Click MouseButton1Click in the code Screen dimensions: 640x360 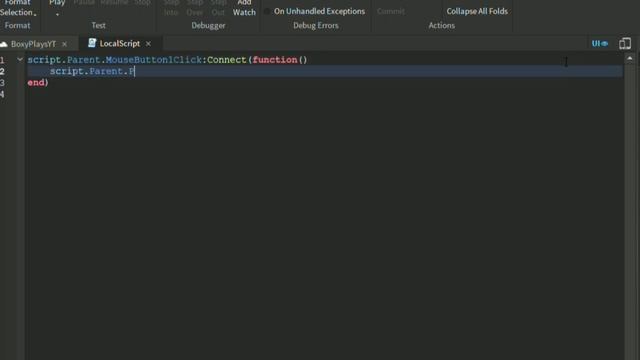tap(153, 60)
